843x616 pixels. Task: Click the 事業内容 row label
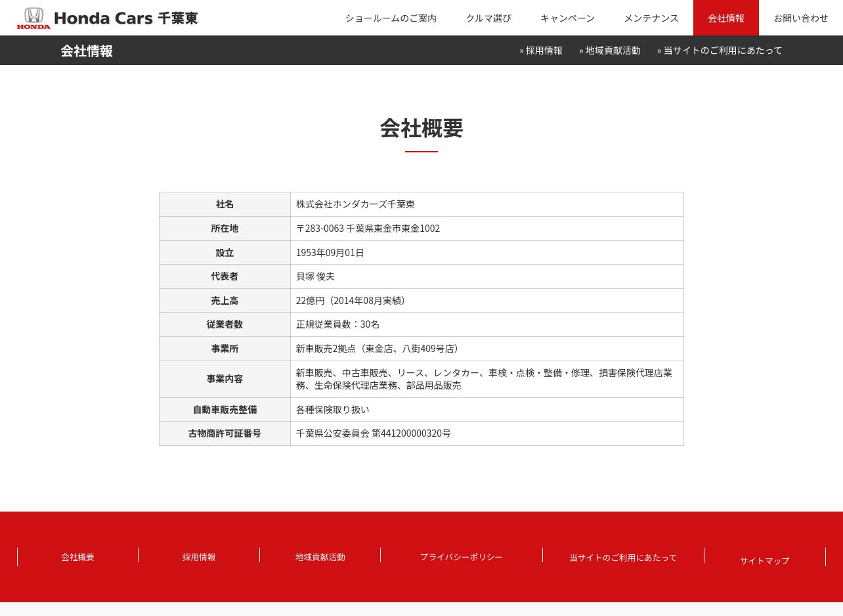225,379
